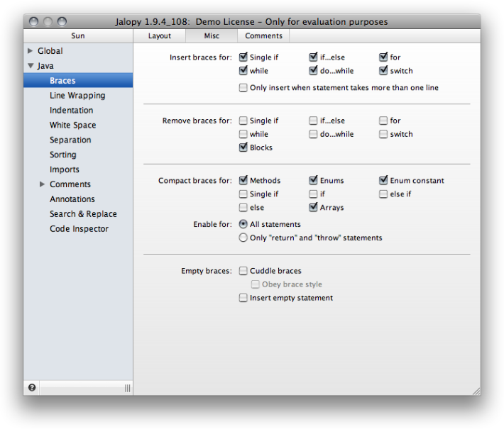Expand the Global tree node
This screenshot has height=429, width=504.
click(x=31, y=51)
